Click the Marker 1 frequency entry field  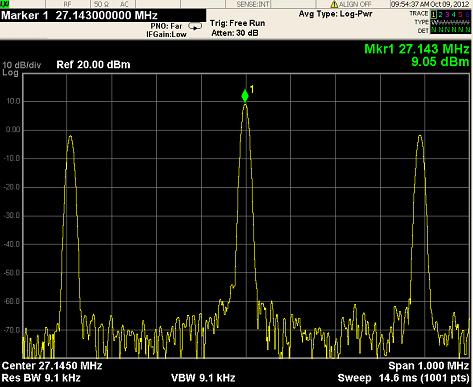pos(103,16)
